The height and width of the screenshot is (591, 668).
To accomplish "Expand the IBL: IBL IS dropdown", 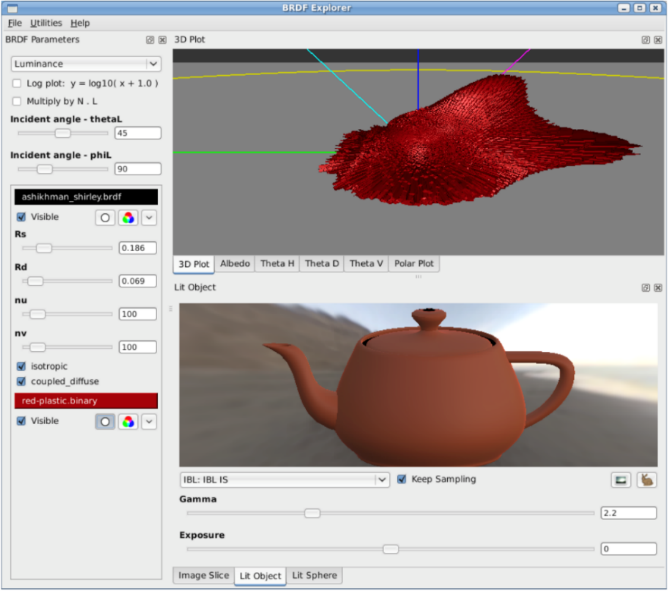I will (284, 480).
